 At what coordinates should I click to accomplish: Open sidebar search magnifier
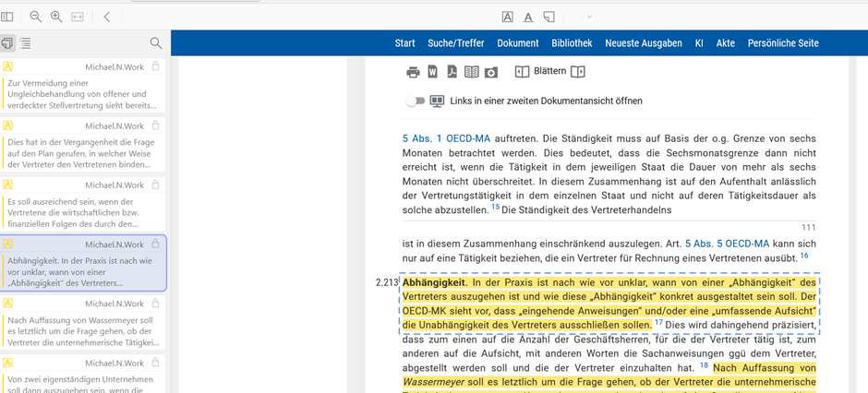[x=156, y=43]
